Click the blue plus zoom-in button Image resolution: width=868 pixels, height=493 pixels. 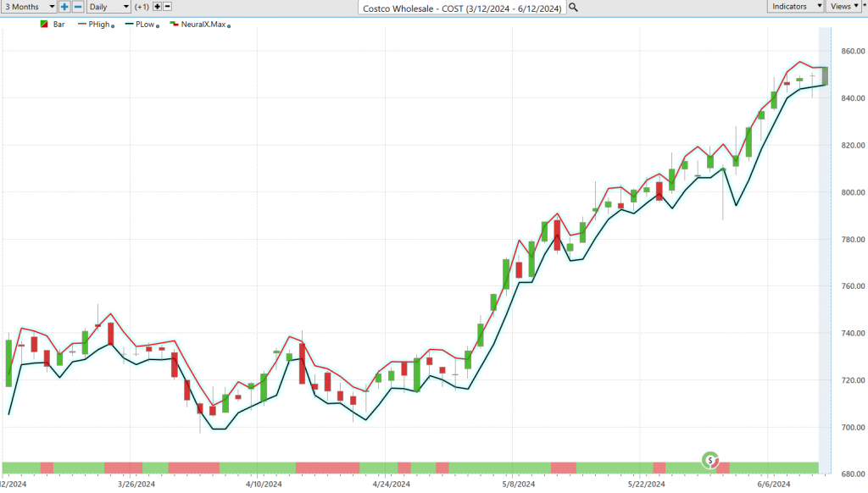coord(65,7)
